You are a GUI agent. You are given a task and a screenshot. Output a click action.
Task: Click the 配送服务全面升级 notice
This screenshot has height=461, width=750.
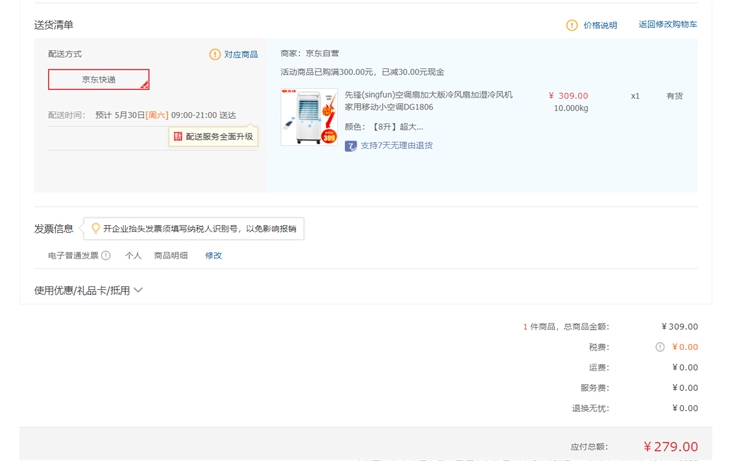(x=213, y=136)
